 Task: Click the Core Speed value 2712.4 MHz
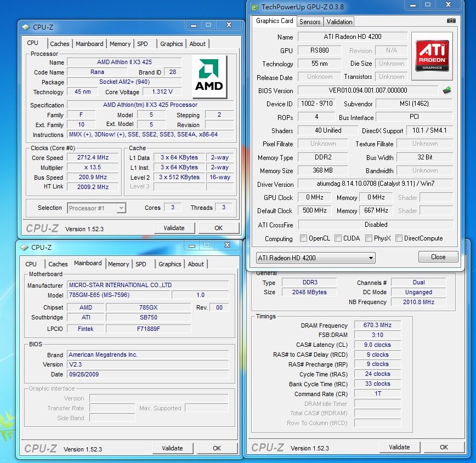pyautogui.click(x=93, y=157)
